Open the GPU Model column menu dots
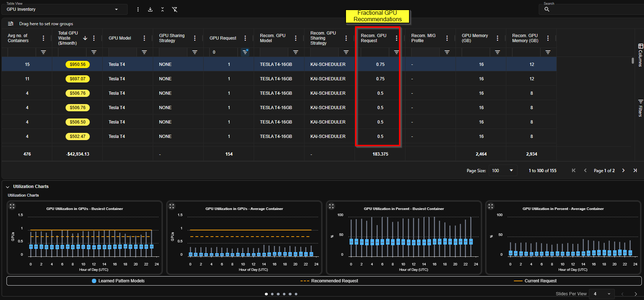Screen dimensions: 644x300 point(144,38)
